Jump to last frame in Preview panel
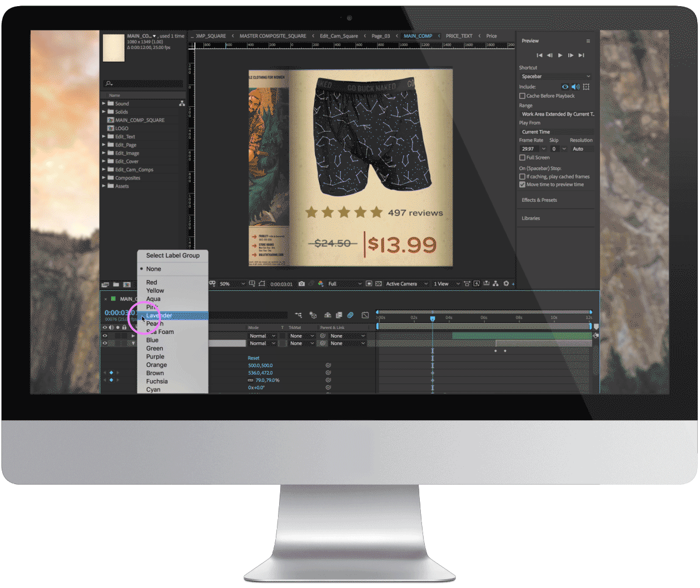This screenshot has height=588, width=700. 581,55
